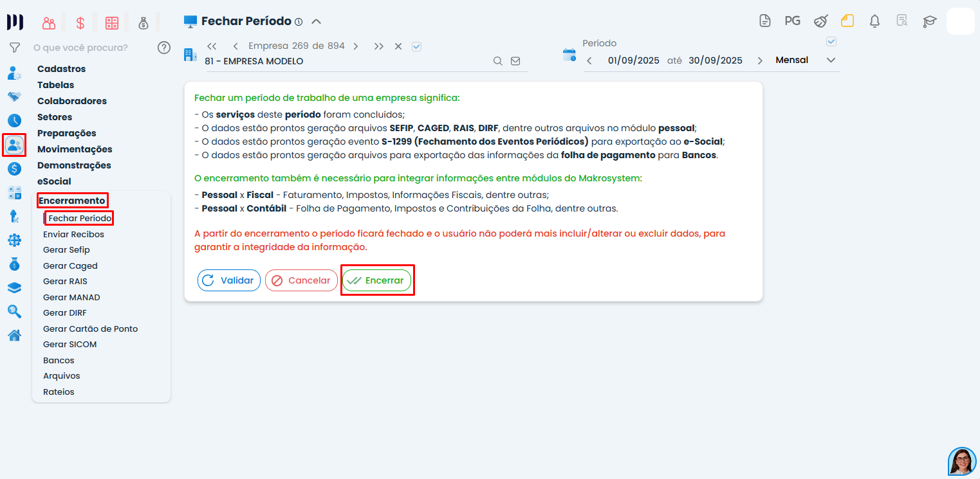Open the calculator module in left sidebar
The height and width of the screenshot is (479, 980).
[x=14, y=193]
